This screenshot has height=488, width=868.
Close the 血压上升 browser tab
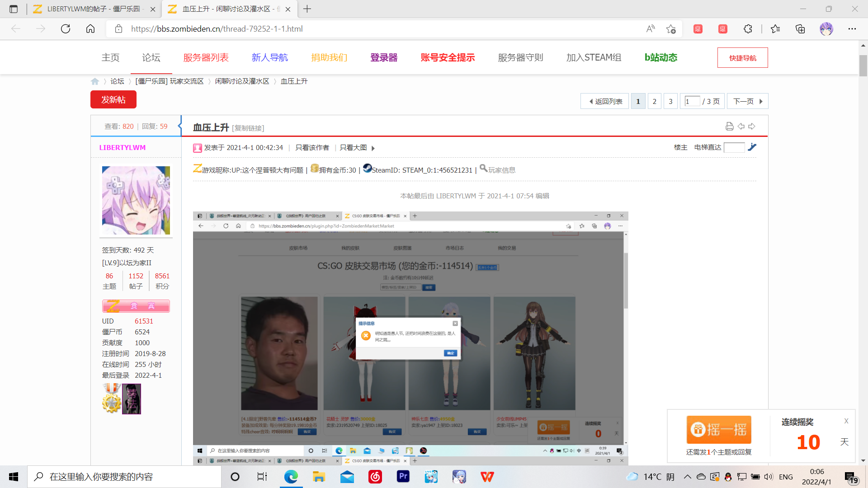[x=288, y=9]
